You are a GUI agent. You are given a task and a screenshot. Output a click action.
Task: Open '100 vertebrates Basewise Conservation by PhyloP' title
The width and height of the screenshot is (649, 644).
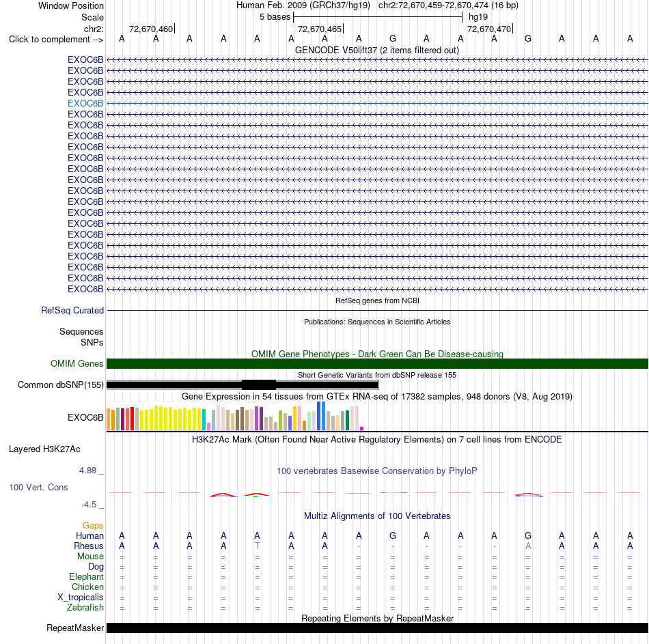[x=377, y=471]
